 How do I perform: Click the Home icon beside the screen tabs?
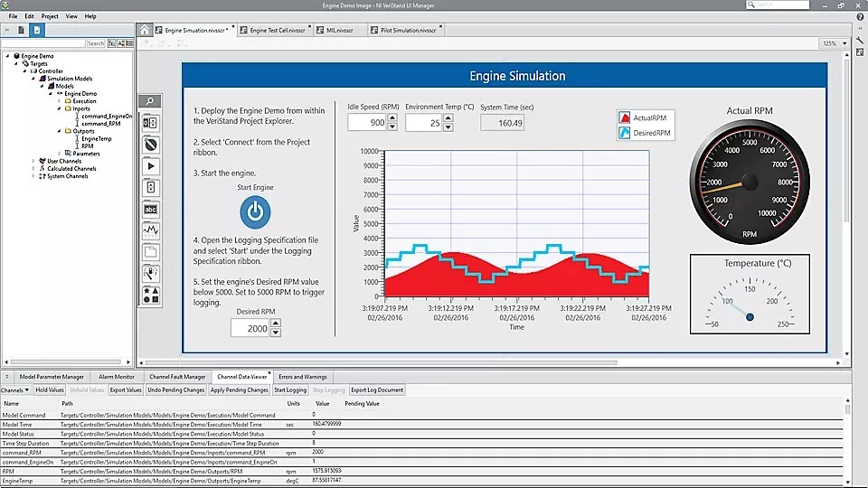click(x=145, y=30)
